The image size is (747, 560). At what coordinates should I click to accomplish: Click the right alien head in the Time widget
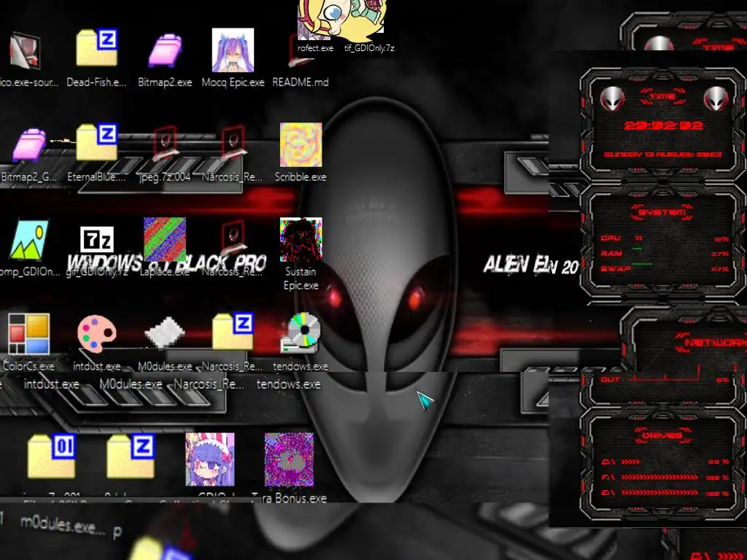[x=716, y=98]
